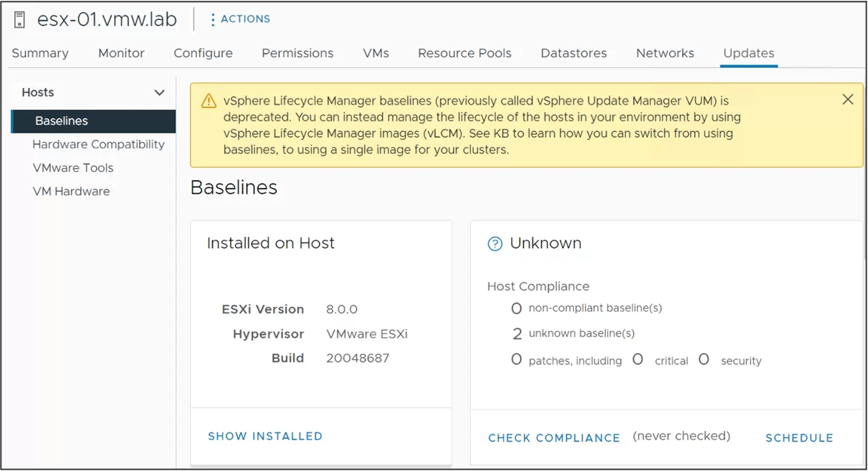Switch to the Resource Pools tab
This screenshot has height=471, width=868.
tap(464, 53)
